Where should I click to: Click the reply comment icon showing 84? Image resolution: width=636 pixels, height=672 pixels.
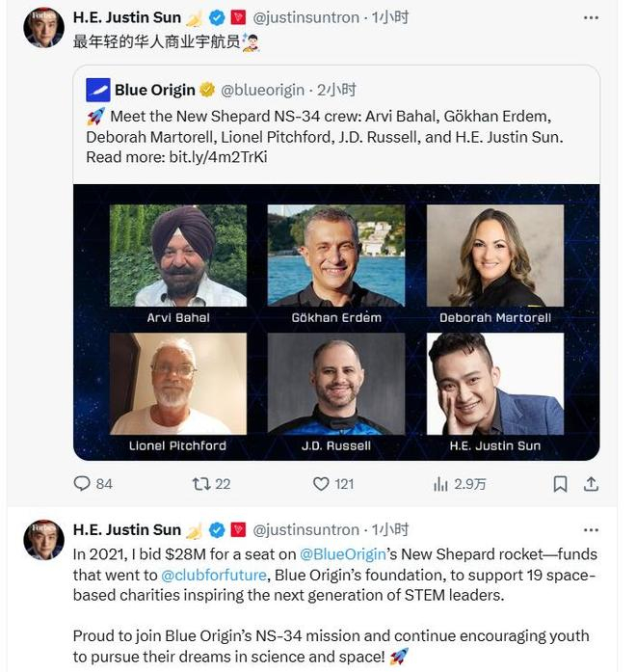[82, 484]
